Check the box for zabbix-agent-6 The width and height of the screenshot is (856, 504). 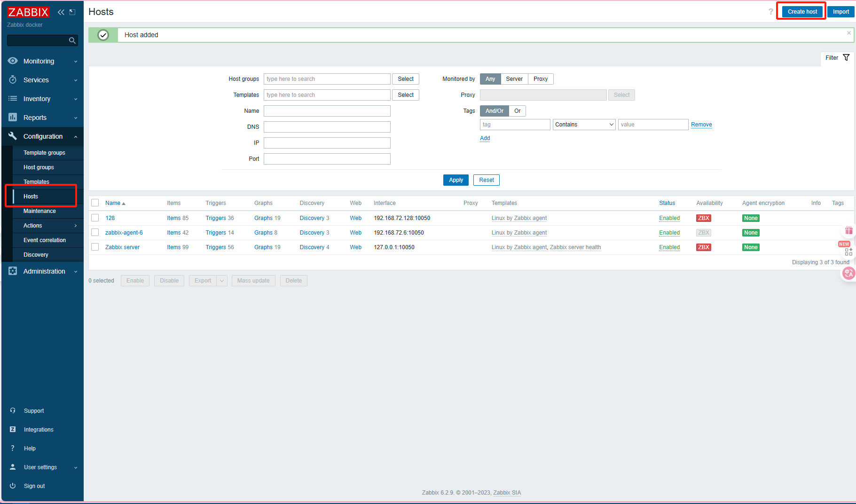click(x=95, y=232)
